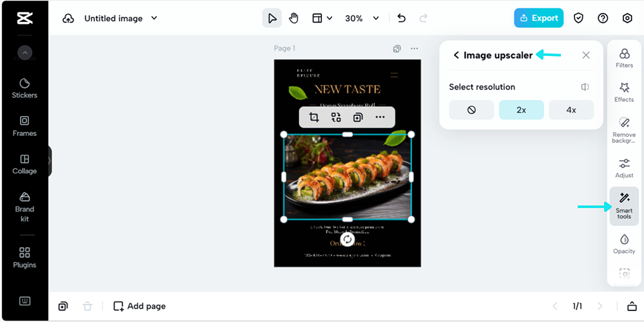Expand the Untitled image dropdown arrow
The height and width of the screenshot is (322, 644).
click(x=154, y=18)
